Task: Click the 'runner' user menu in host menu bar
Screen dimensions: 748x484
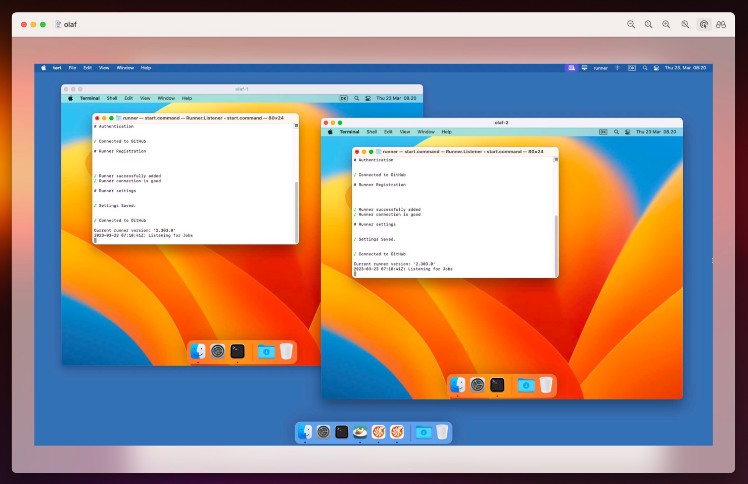Action: (600, 68)
